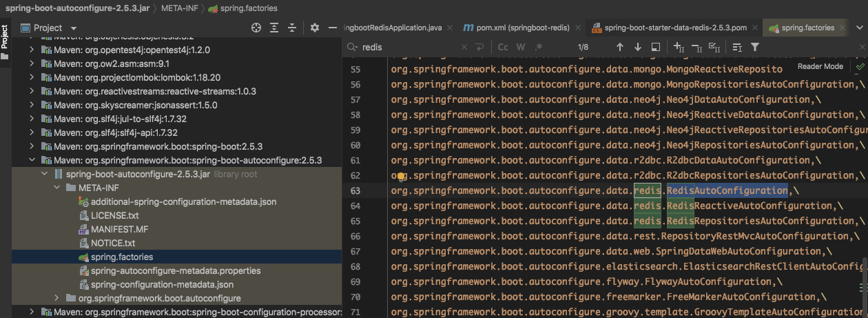
Task: Toggle whole Words (W) search option
Action: coord(521,47)
